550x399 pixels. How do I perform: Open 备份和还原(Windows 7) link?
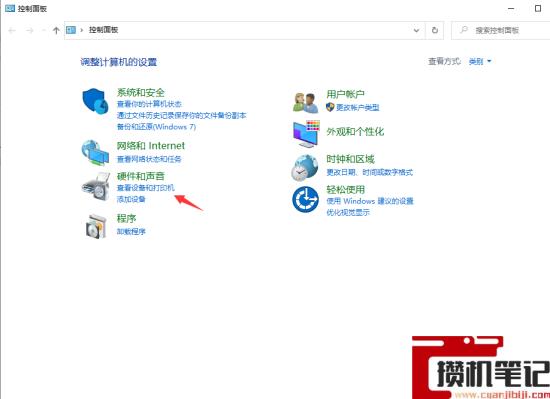pyautogui.click(x=156, y=127)
